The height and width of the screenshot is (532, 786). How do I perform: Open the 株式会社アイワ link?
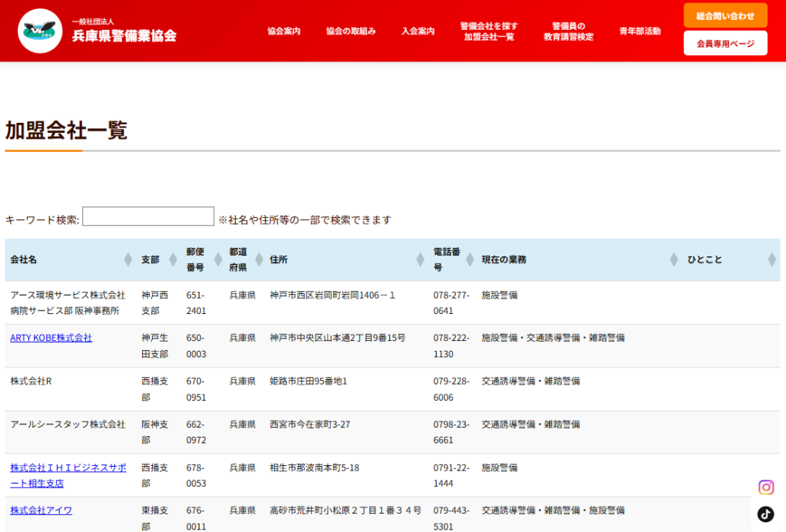41,511
